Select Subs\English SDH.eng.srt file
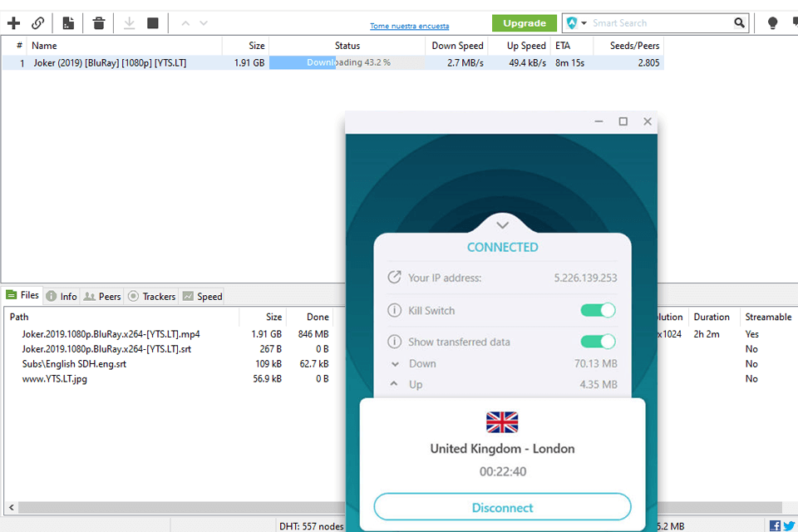 74,363
